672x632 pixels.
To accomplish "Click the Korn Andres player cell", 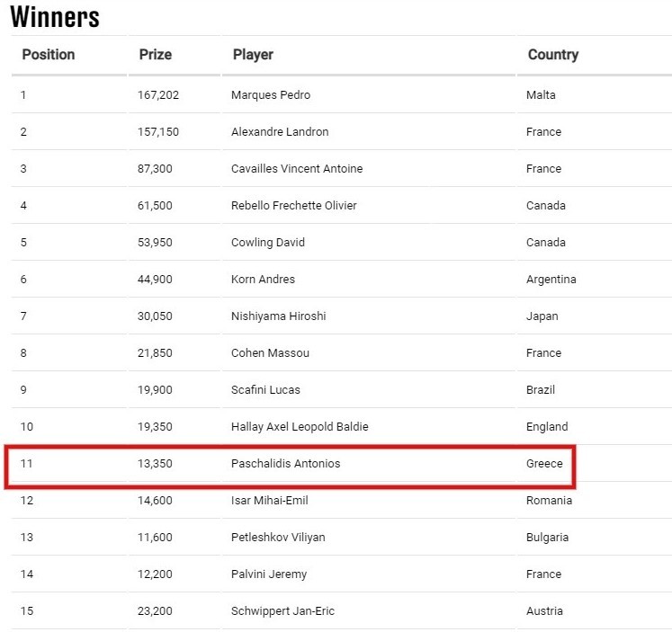I will [x=263, y=280].
